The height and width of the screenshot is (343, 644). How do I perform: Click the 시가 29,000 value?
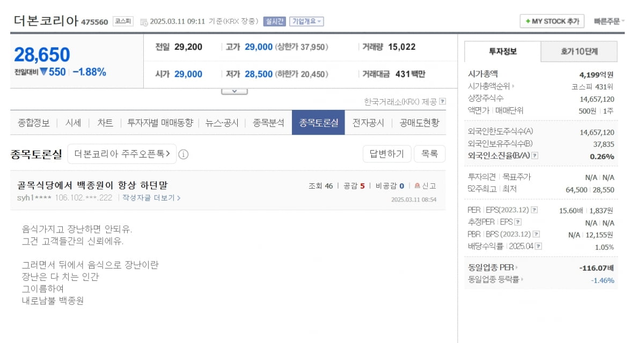(188, 74)
